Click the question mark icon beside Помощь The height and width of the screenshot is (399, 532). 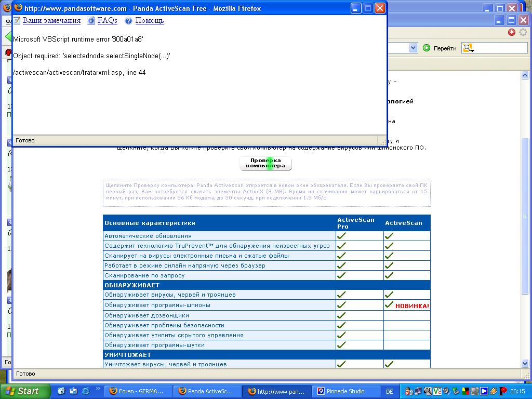[128, 21]
